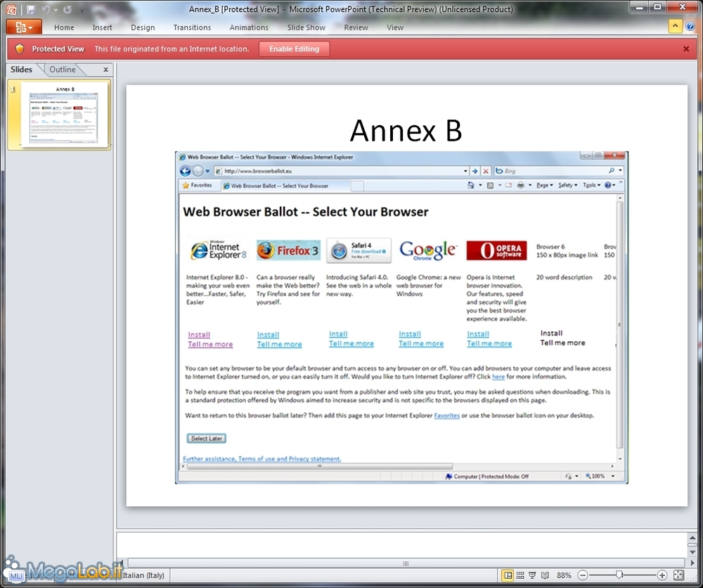Click notes pane scroll up arrow
The height and width of the screenshot is (588, 703).
692,537
